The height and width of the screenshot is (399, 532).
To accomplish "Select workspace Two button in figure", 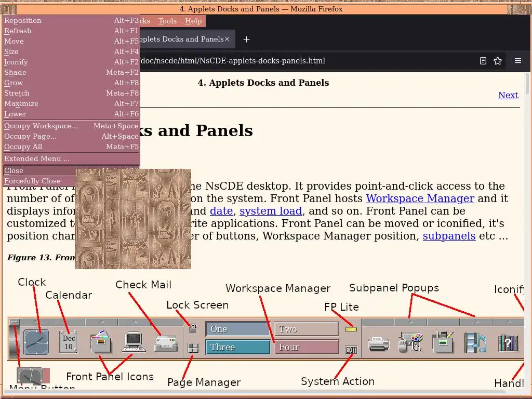I will [x=306, y=329].
